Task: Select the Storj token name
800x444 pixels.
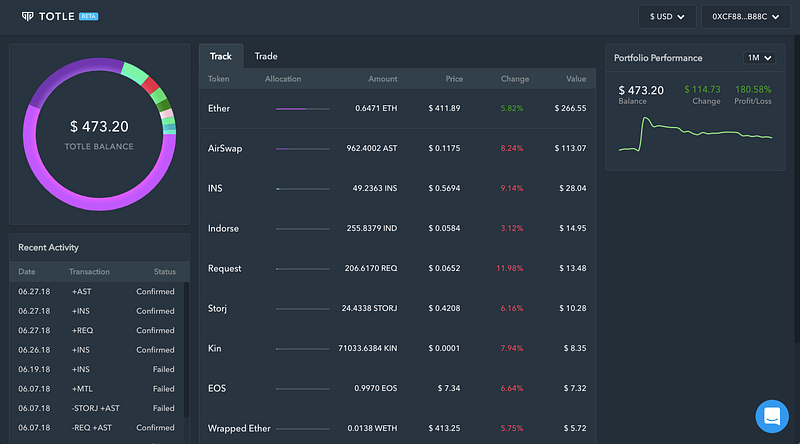Action: pyautogui.click(x=217, y=308)
